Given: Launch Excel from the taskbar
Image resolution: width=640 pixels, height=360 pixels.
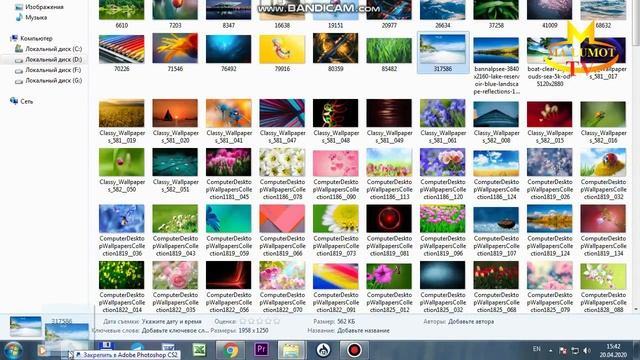Looking at the screenshot, I should (x=200, y=350).
